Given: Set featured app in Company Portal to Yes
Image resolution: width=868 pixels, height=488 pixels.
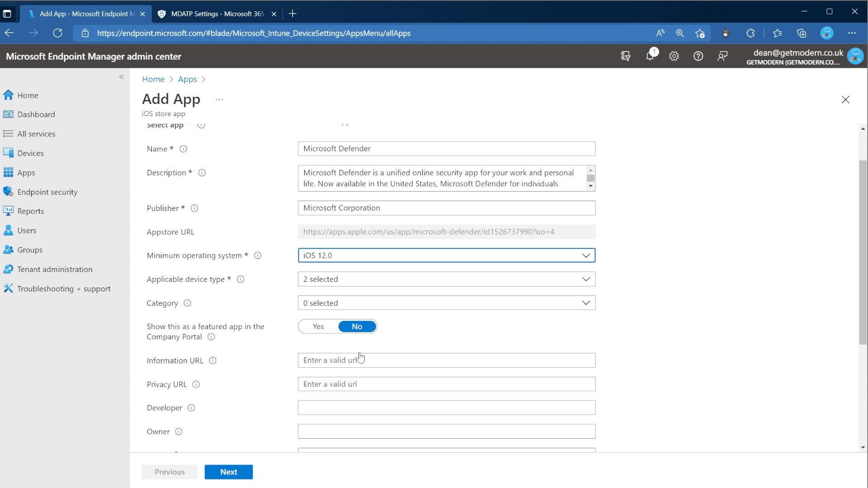Looking at the screenshot, I should [318, 326].
